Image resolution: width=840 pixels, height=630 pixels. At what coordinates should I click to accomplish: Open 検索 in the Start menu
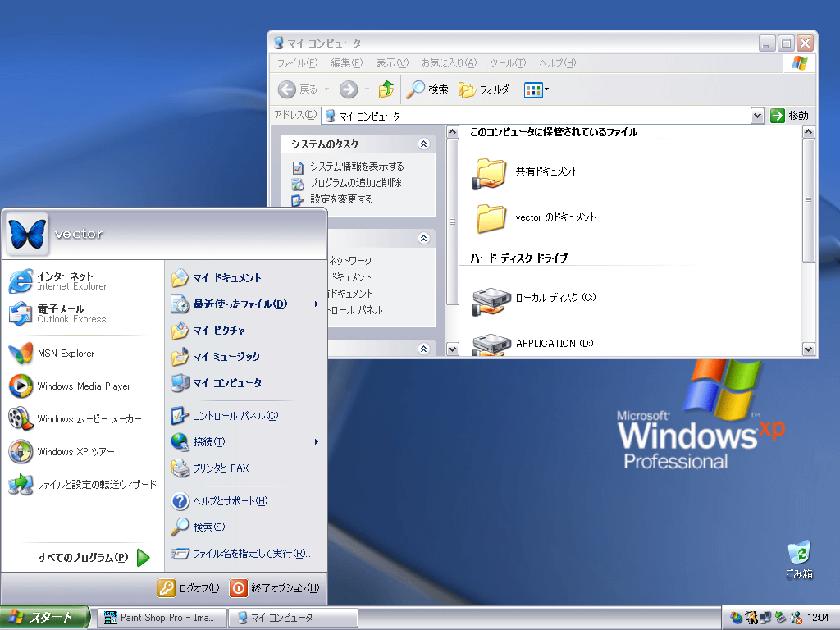(199, 527)
